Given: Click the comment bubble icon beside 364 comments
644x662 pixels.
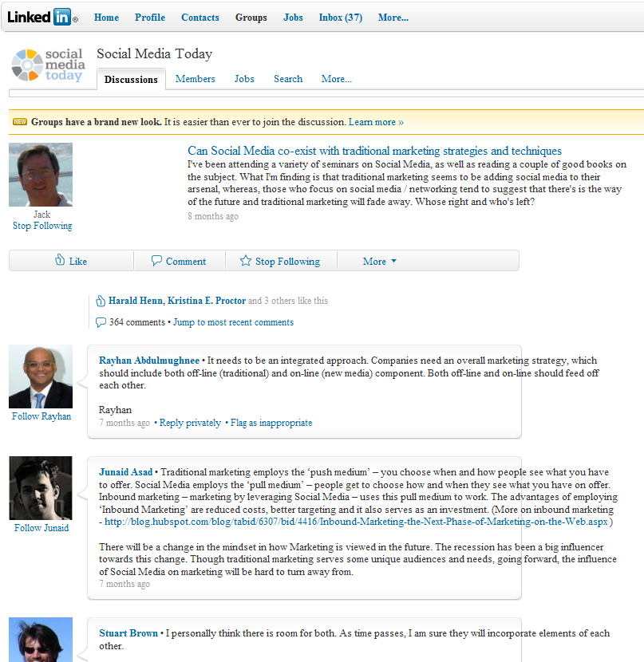Looking at the screenshot, I should pyautogui.click(x=101, y=322).
